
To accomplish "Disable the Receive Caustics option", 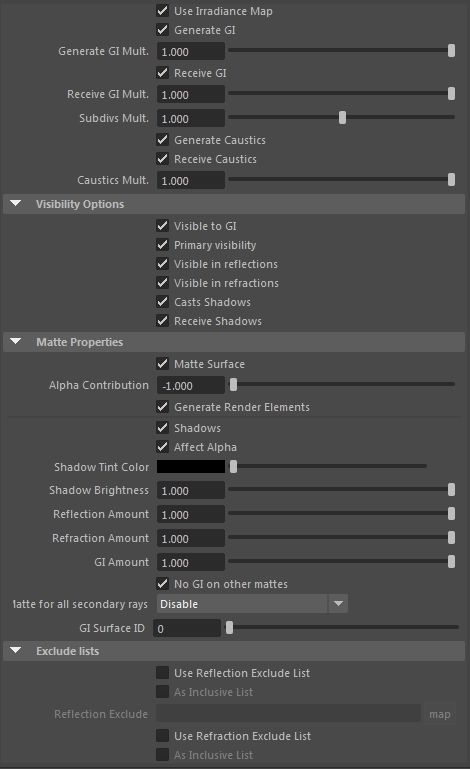I will tap(162, 159).
